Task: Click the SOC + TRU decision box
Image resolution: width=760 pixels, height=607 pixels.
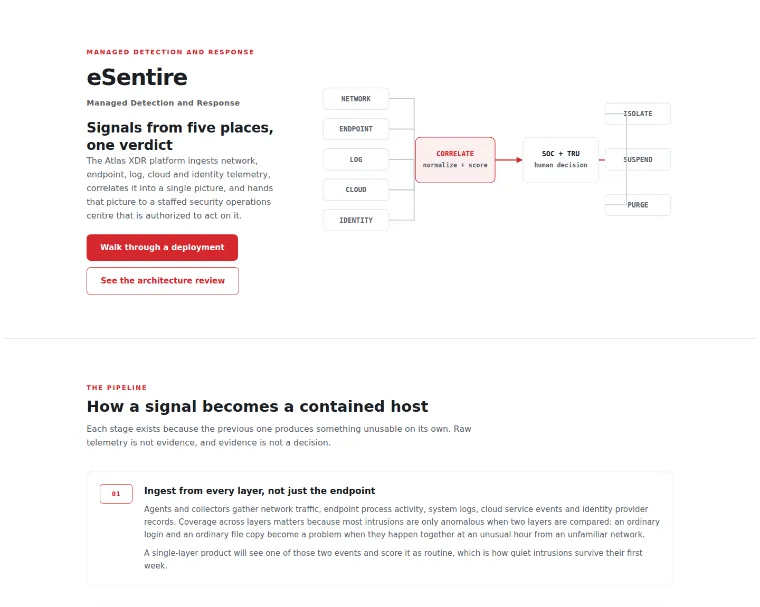Action: [560, 160]
